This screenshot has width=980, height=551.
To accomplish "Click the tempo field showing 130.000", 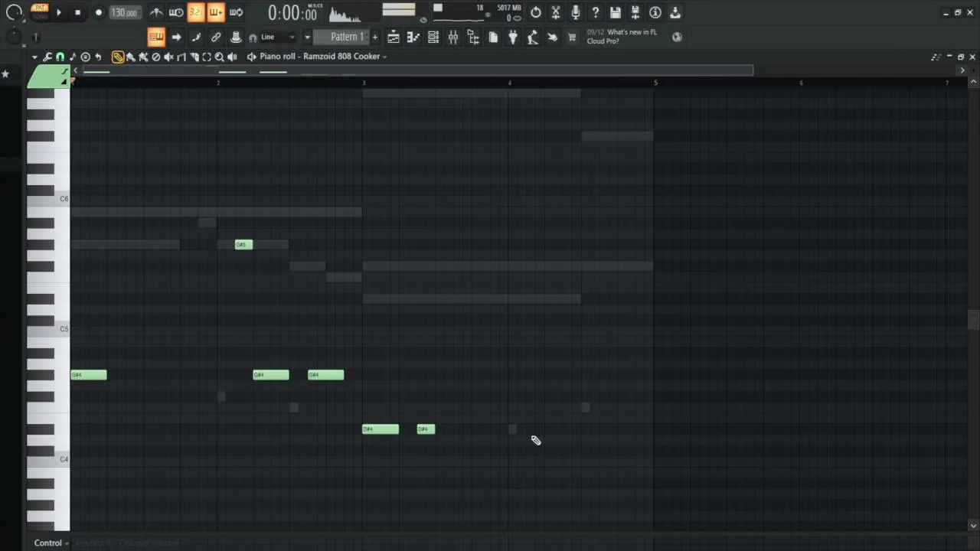I will pos(124,13).
